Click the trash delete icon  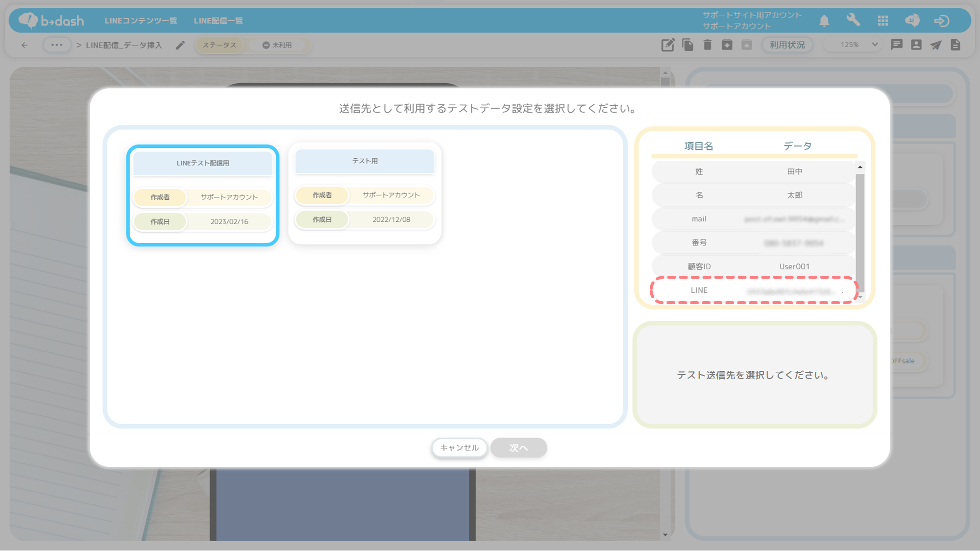[x=707, y=45]
